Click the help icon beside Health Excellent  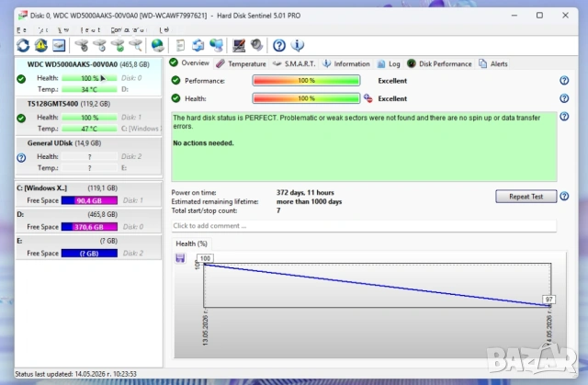tap(564, 98)
